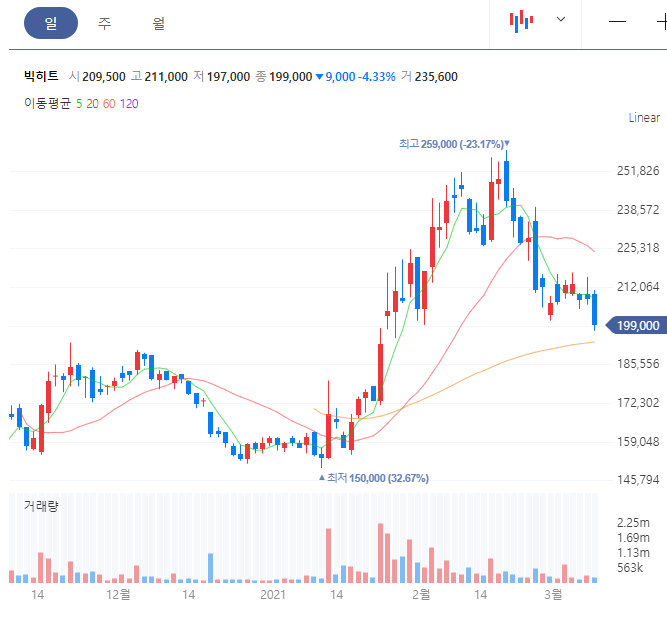Image resolution: width=667 pixels, height=617 pixels.
Task: Toggle the 60-day moving average
Action: [x=109, y=104]
